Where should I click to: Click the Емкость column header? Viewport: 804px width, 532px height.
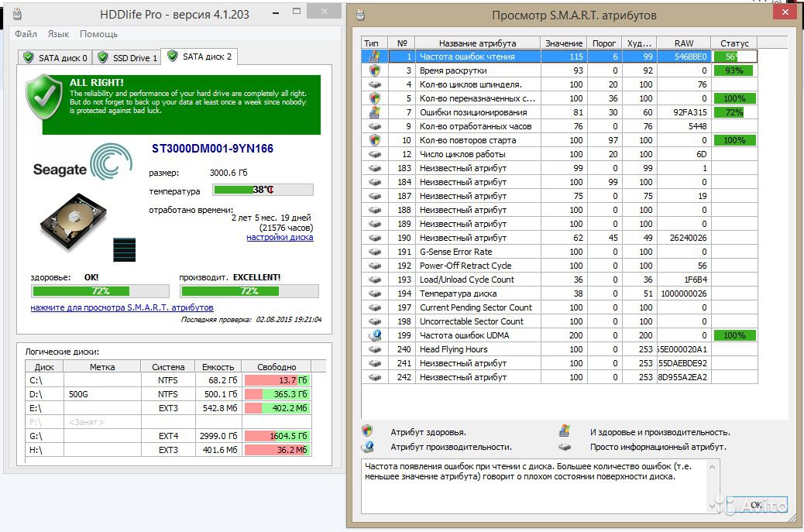point(218,367)
